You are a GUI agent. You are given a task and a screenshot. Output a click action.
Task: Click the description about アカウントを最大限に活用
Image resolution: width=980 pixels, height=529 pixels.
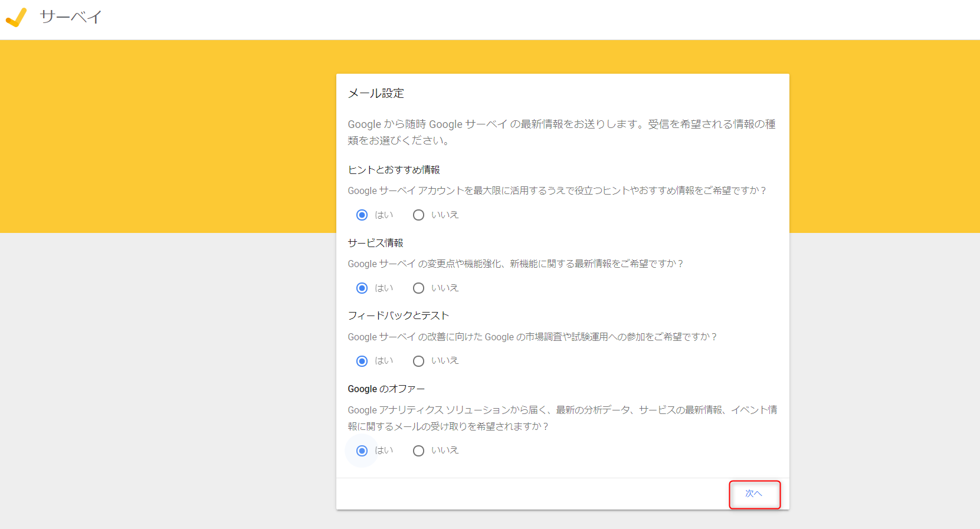[556, 190]
